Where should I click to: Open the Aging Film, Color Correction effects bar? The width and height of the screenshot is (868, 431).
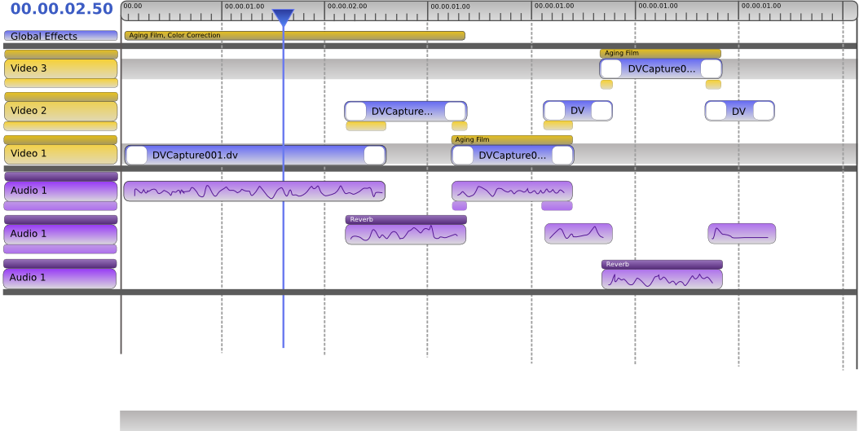(x=294, y=36)
